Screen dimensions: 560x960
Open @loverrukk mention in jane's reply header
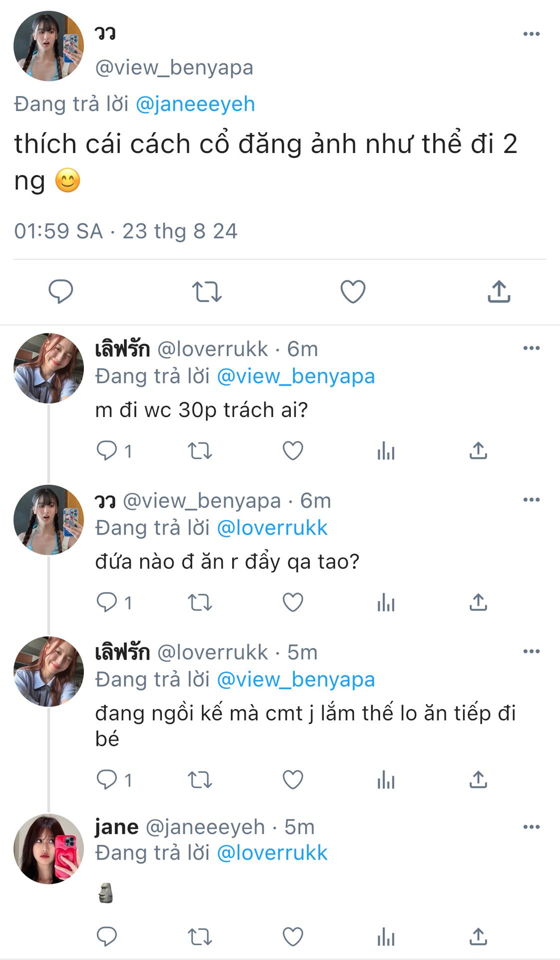(272, 853)
